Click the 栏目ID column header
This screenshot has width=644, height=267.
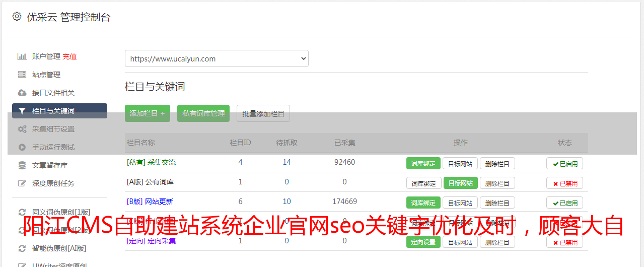pyautogui.click(x=240, y=143)
